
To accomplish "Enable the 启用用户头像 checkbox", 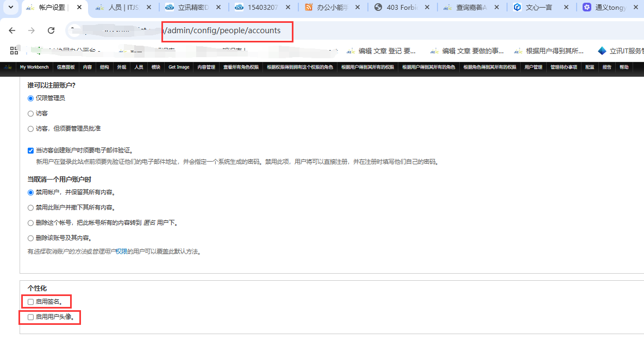I will coord(31,317).
